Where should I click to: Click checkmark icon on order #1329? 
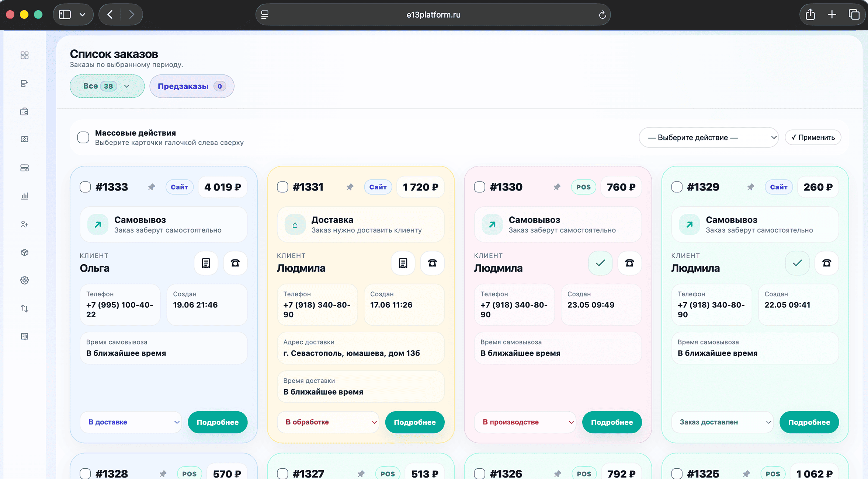pos(797,263)
